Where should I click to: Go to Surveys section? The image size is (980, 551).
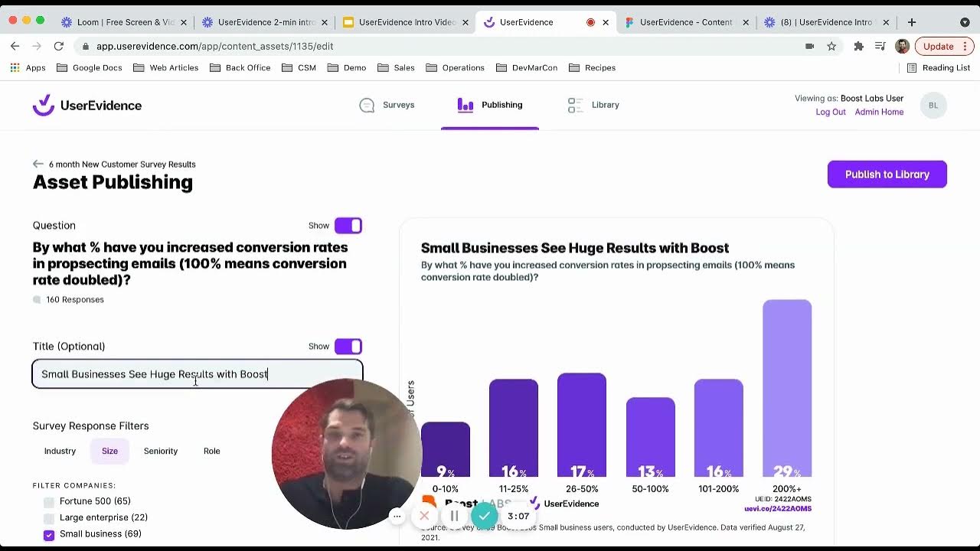click(x=387, y=105)
